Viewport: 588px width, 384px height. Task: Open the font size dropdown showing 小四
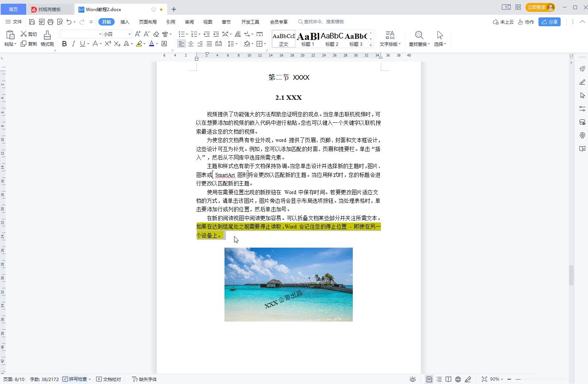[x=129, y=34]
